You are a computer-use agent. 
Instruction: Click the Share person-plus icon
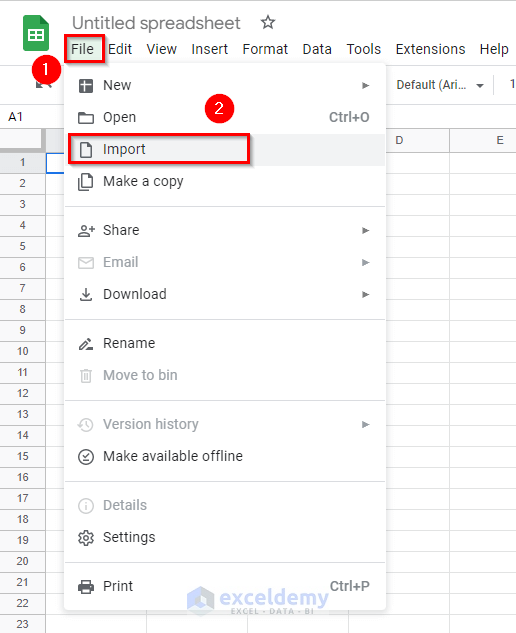pyautogui.click(x=86, y=231)
